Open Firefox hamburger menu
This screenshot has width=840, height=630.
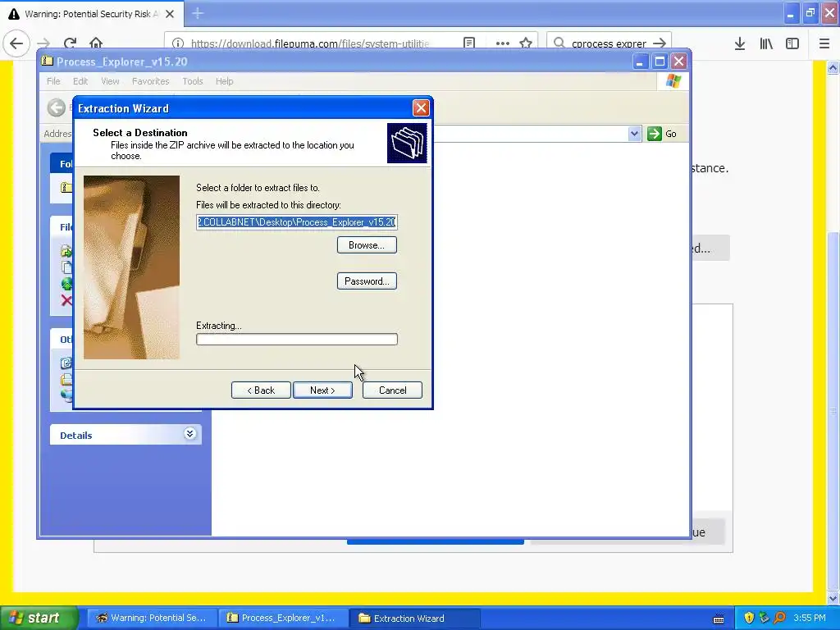click(824, 44)
